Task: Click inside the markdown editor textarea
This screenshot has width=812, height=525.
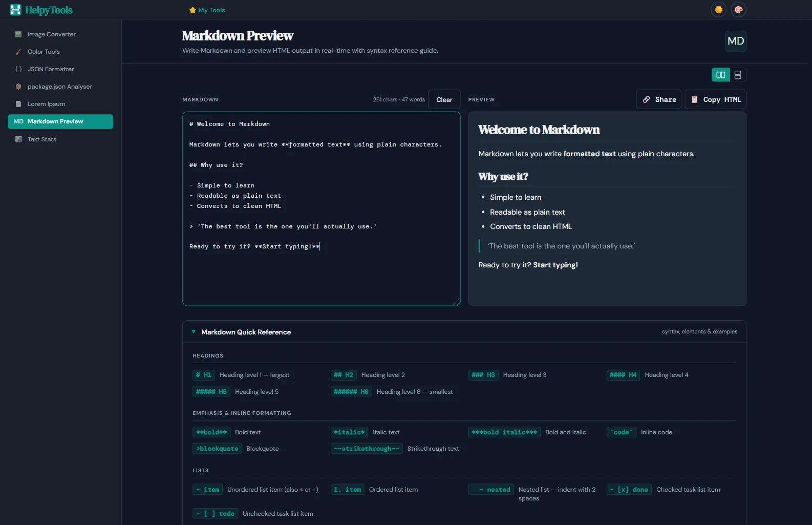Action: pyautogui.click(x=321, y=208)
